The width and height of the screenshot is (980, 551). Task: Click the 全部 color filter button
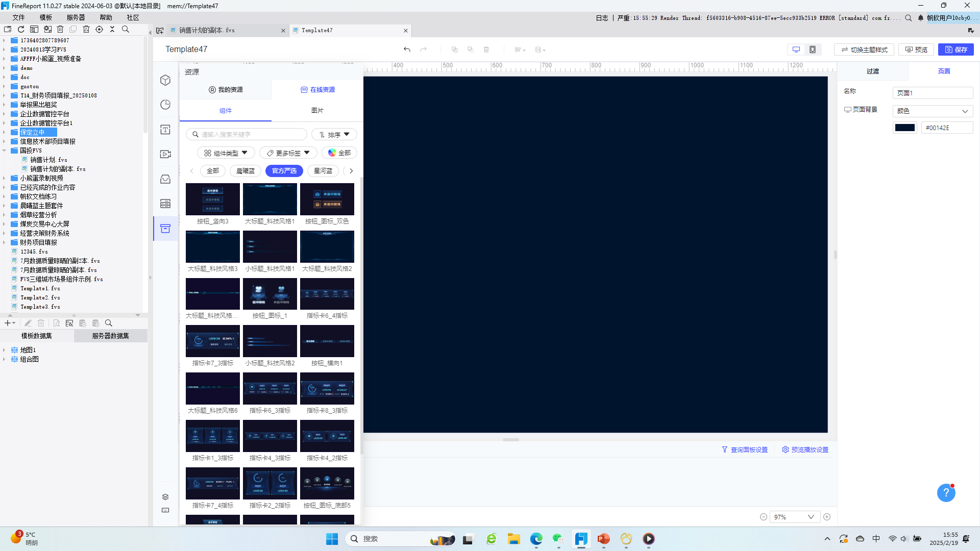(x=339, y=153)
